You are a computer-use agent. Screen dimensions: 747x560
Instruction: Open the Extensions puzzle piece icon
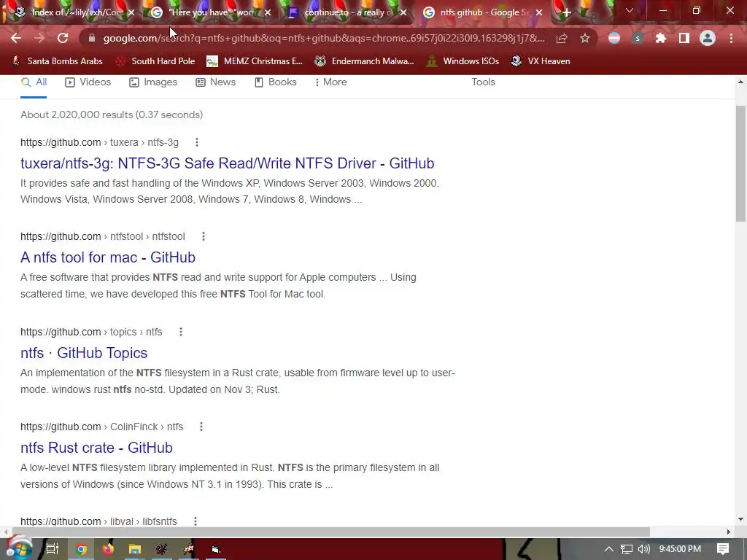[x=660, y=38]
